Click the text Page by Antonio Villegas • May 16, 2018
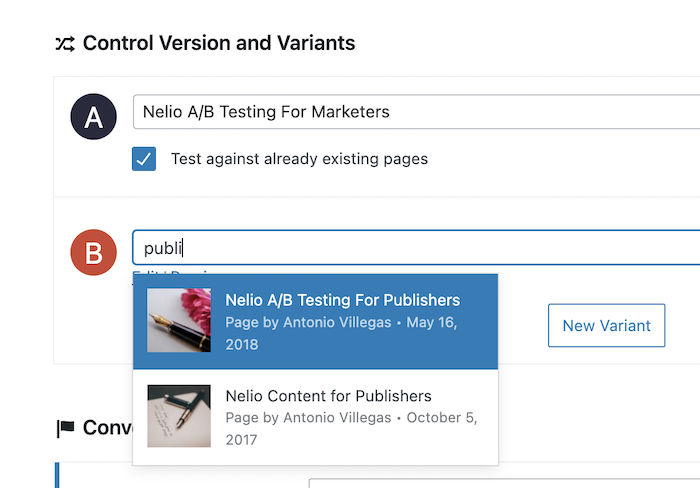The height and width of the screenshot is (488, 700). coord(342,333)
